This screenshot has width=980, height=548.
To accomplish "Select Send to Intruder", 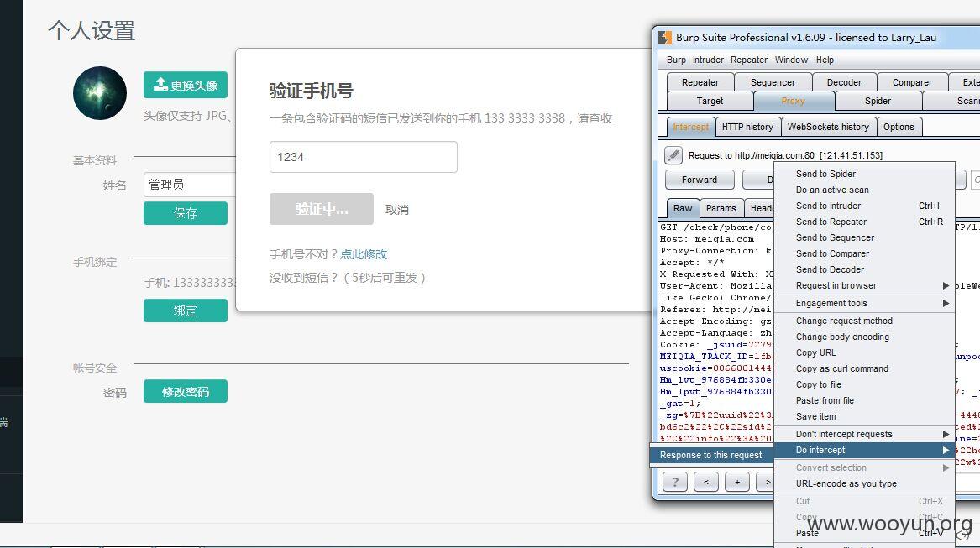I will tap(864, 206).
